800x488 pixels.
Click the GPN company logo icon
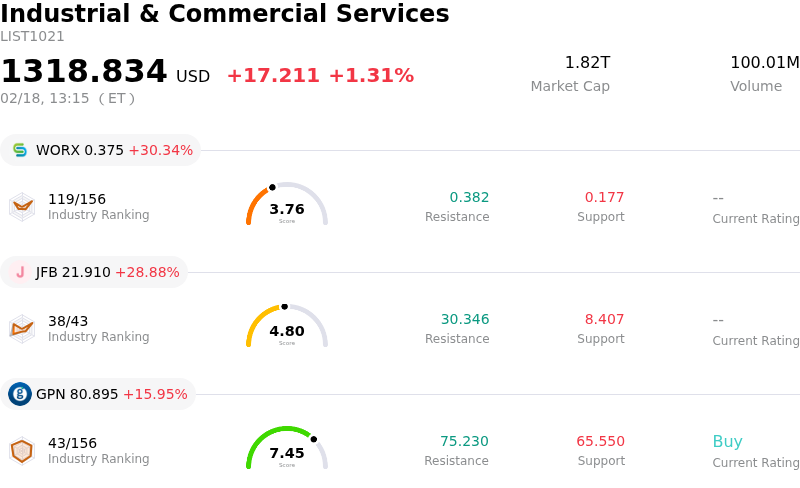(20, 394)
